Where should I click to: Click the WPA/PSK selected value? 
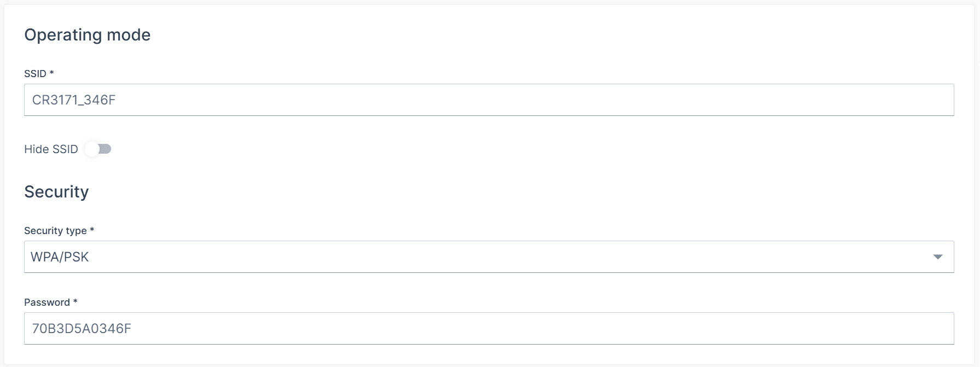(x=60, y=257)
